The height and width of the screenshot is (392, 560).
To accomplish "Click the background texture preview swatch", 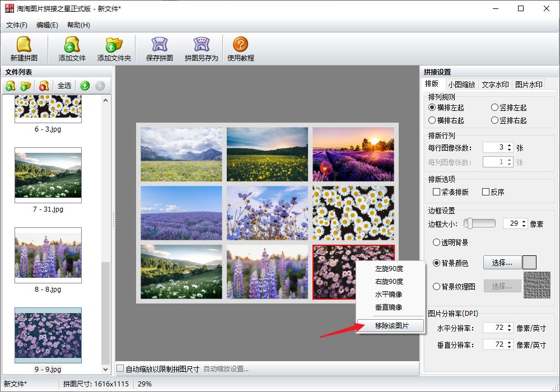I will (537, 285).
